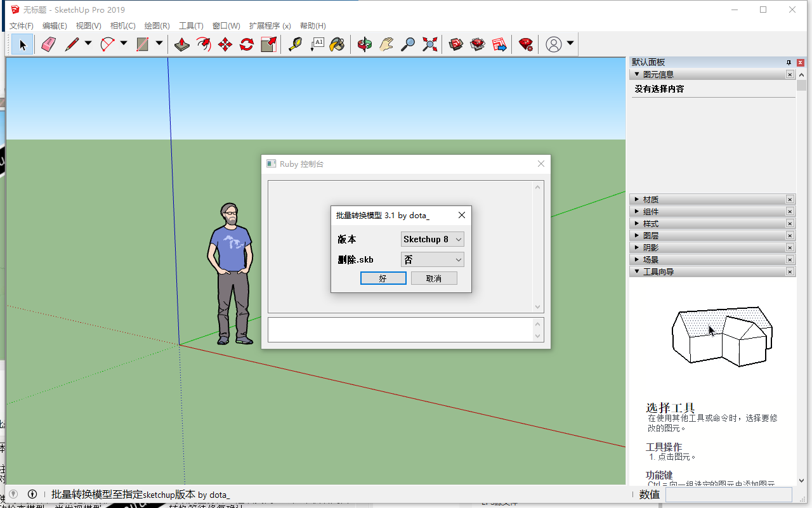
Task: Open the Rectangle tool dropdown arrow
Action: 159,44
